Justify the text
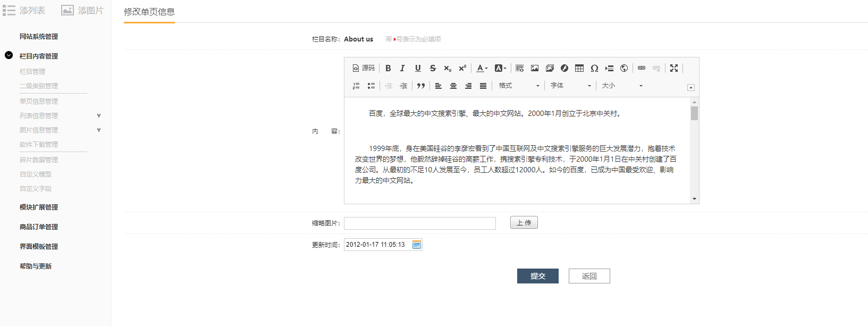 483,86
